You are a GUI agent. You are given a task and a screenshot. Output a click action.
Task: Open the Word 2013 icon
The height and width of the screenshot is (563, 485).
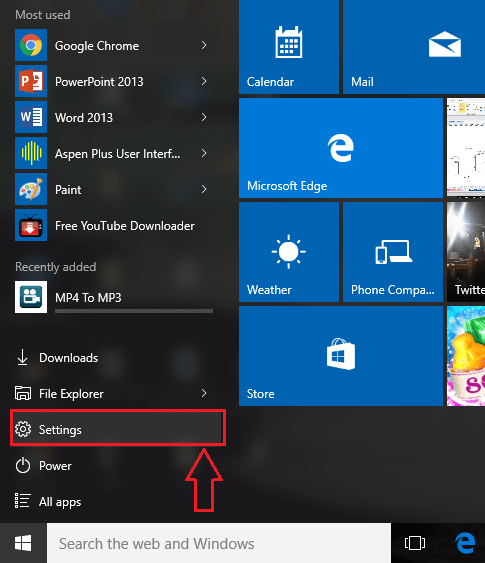31,117
